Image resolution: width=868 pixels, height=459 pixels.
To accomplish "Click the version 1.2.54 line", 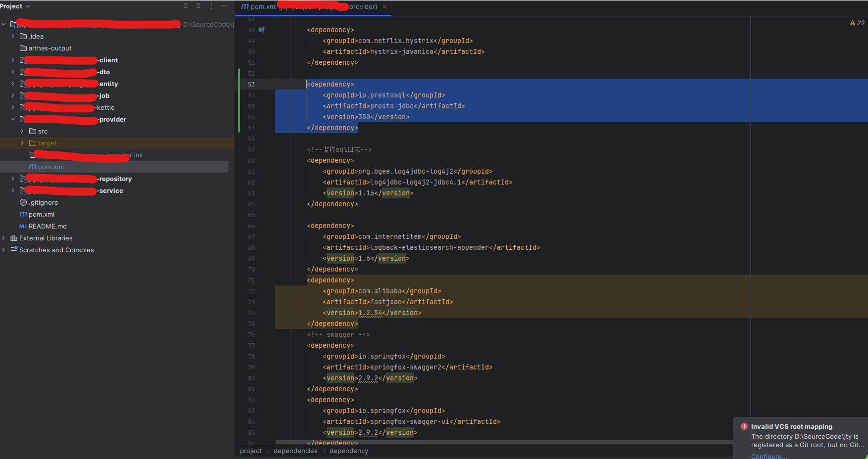I will click(372, 313).
